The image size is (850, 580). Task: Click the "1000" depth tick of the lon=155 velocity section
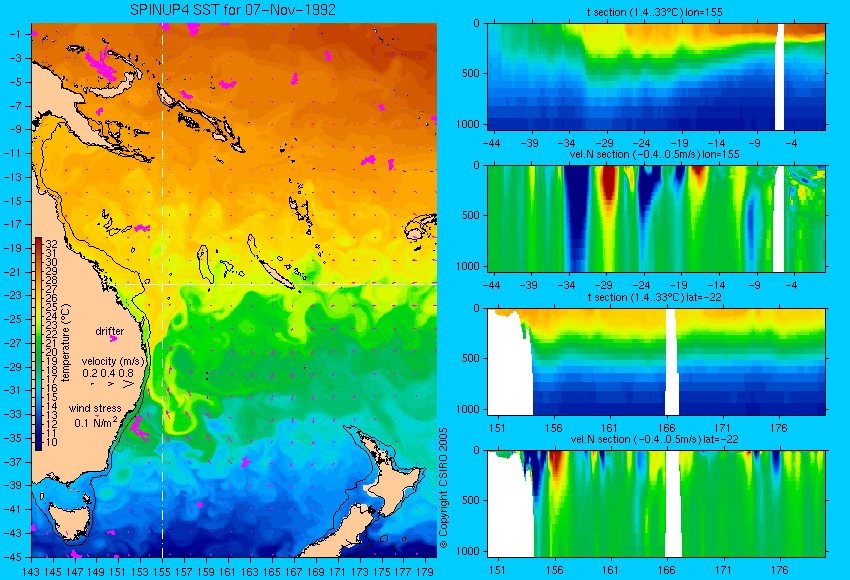coord(468,266)
